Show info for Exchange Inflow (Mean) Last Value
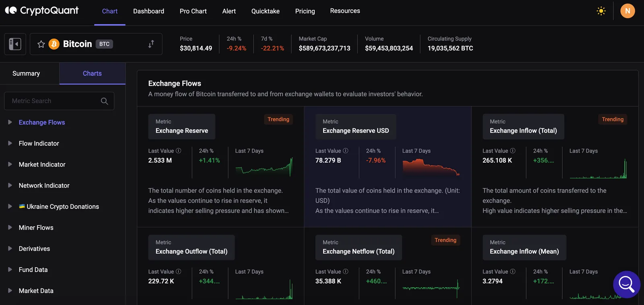 coord(512,271)
